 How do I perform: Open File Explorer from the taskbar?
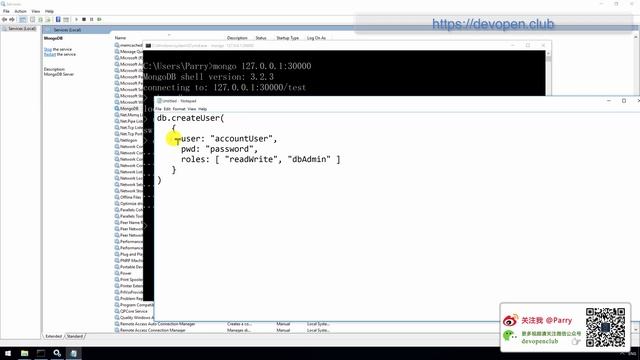[24, 353]
